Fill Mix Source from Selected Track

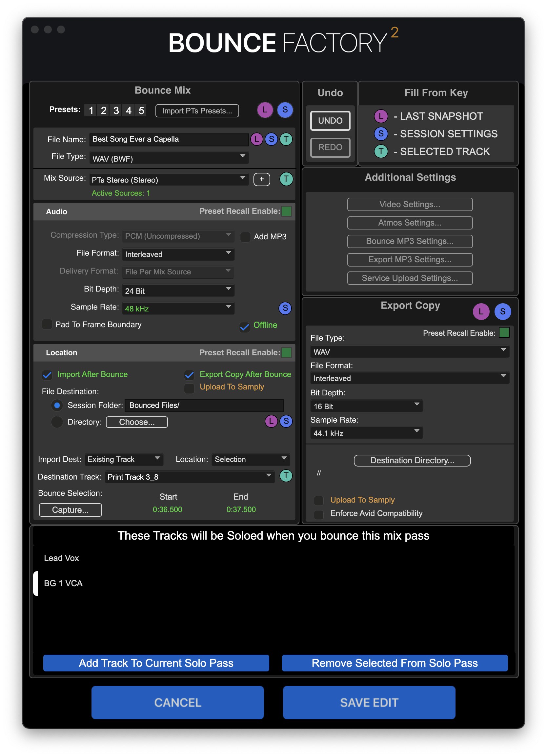(x=286, y=179)
